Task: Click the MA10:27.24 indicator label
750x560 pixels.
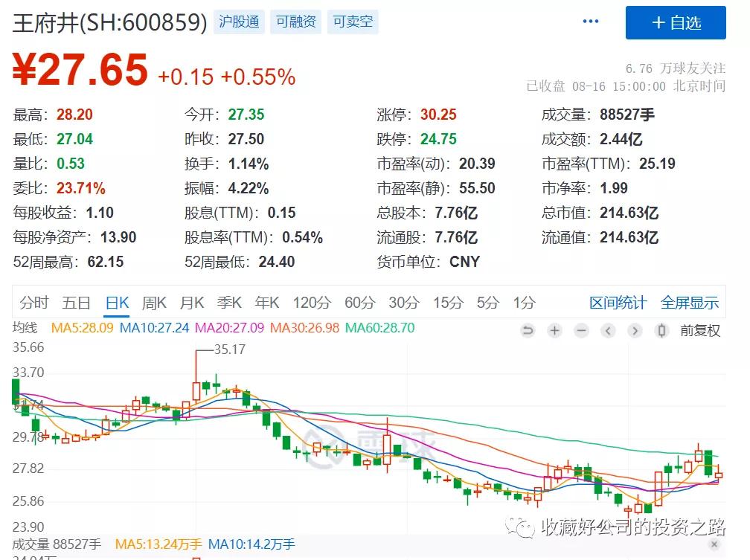Action: tap(154, 328)
